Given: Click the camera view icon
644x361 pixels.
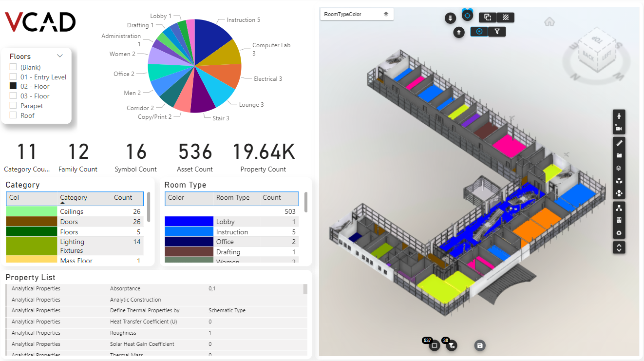Looking at the screenshot, I should pyautogui.click(x=619, y=128).
